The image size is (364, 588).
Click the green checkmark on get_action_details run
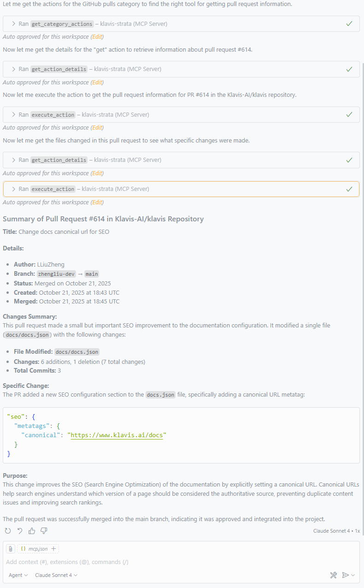coord(349,68)
